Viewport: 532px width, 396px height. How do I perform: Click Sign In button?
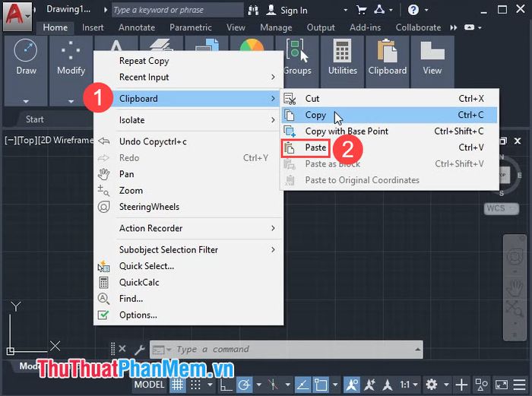click(287, 11)
